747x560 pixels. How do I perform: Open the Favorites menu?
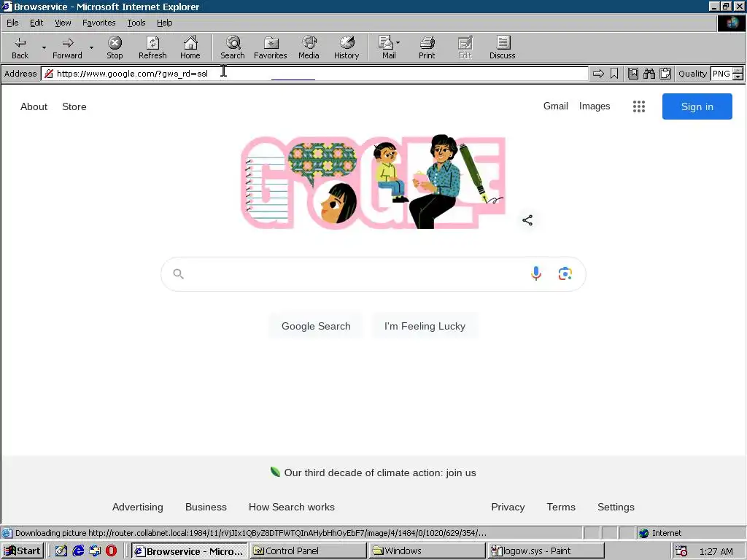98,23
